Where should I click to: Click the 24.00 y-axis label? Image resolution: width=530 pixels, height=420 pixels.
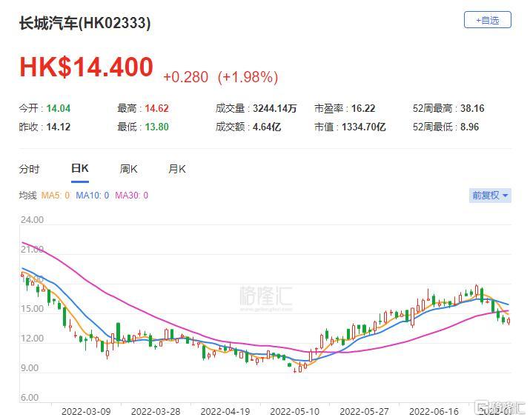click(x=32, y=220)
